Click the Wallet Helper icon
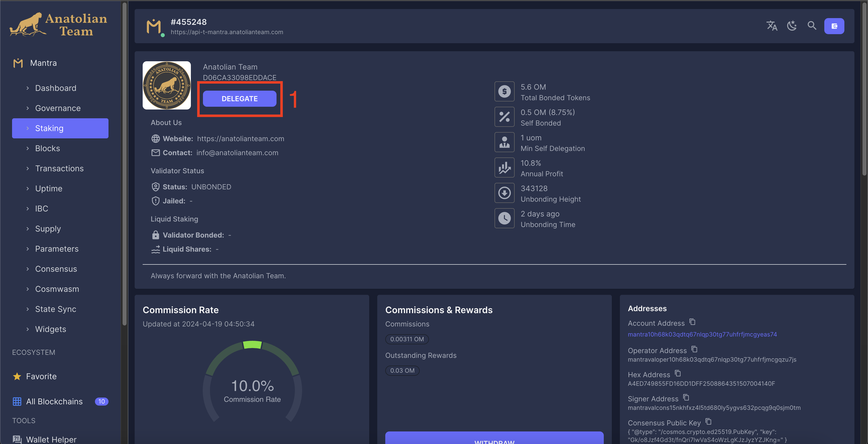The image size is (868, 444). click(x=17, y=439)
